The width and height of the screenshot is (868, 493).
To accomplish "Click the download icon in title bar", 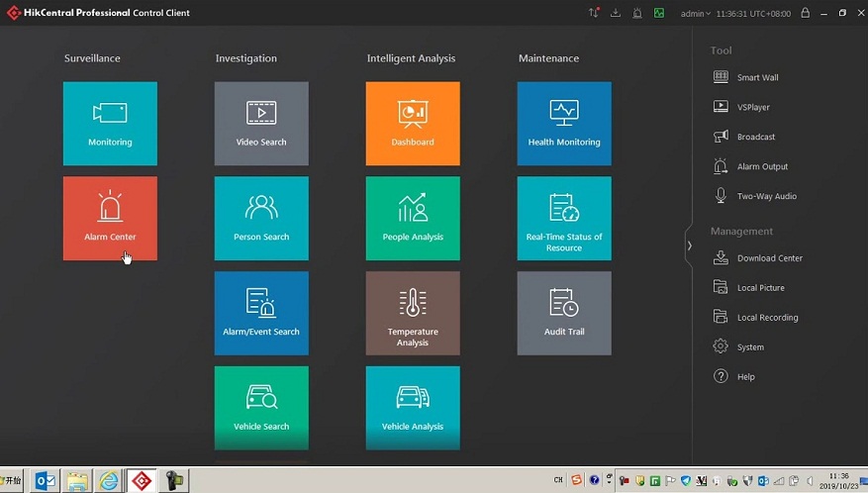I will pos(615,13).
